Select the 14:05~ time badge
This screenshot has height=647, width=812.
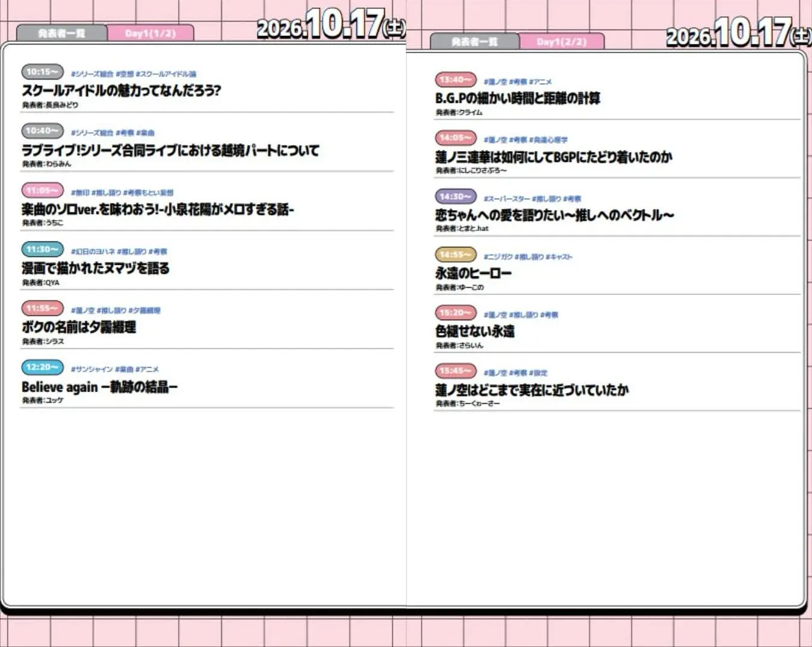(x=455, y=138)
